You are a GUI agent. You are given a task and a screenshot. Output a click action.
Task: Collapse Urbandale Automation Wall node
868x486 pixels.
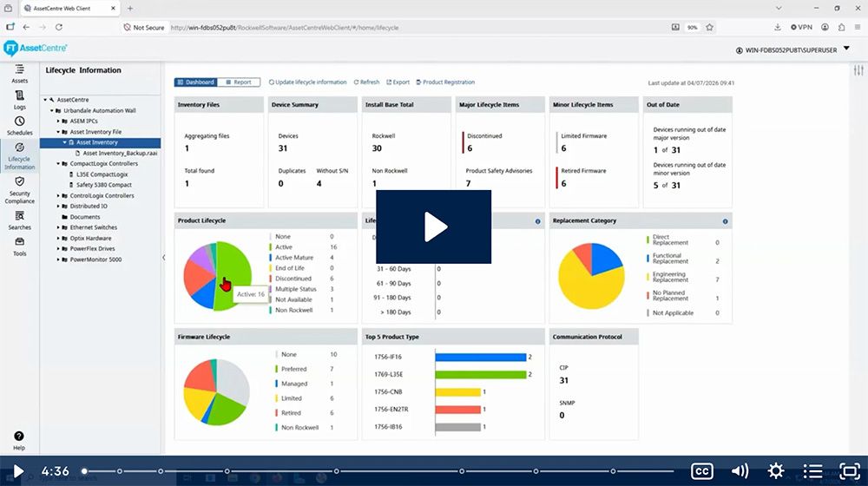tap(52, 111)
